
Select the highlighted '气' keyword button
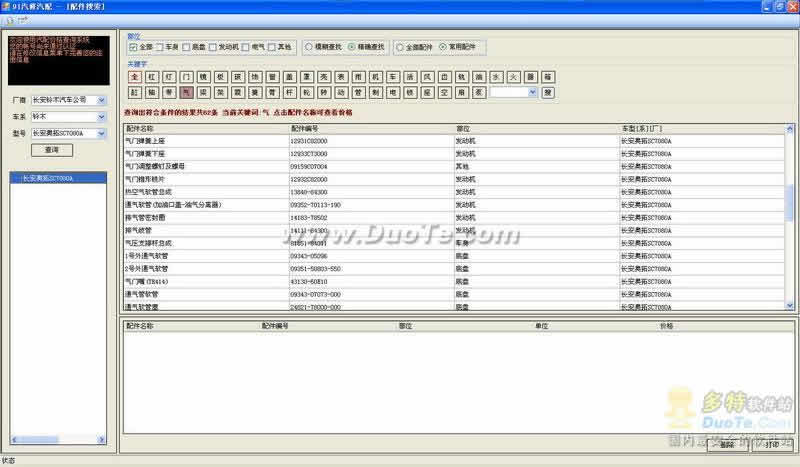click(186, 92)
